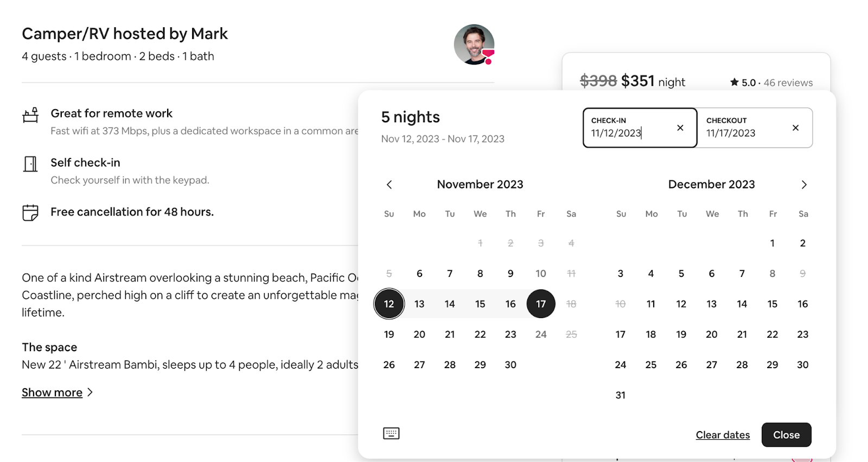
Task: Select December 31 on calendar
Action: (x=621, y=395)
